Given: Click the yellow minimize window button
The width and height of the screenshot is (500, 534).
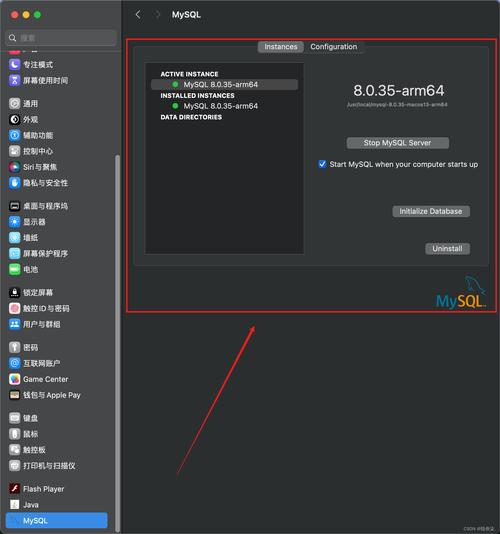Looking at the screenshot, I should click(x=26, y=15).
